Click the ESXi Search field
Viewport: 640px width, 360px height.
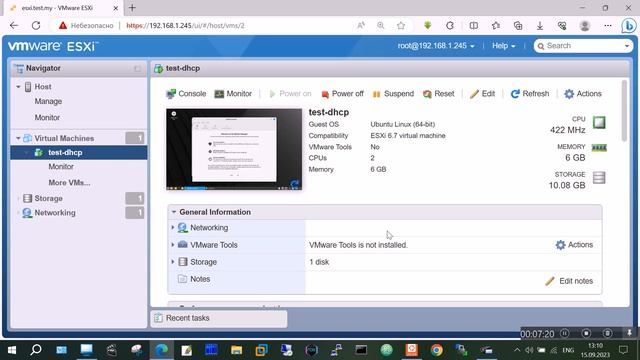tap(582, 46)
